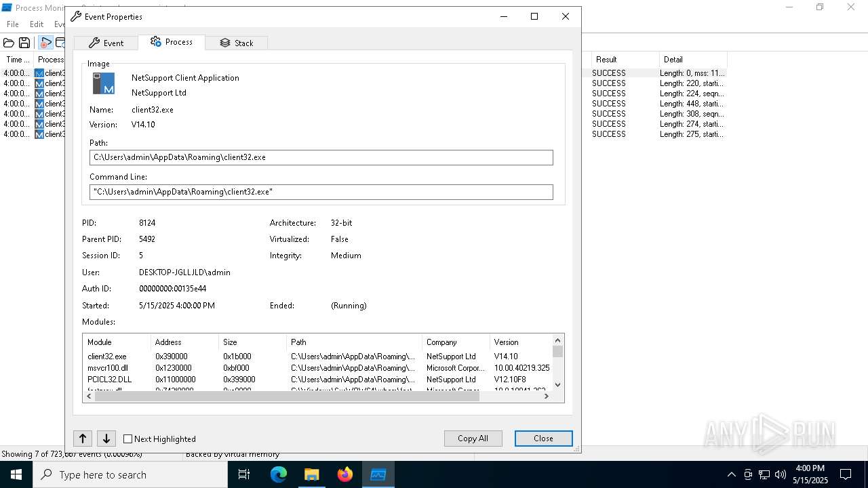Select the Process tab
This screenshot has height=488, width=868.
coord(172,42)
